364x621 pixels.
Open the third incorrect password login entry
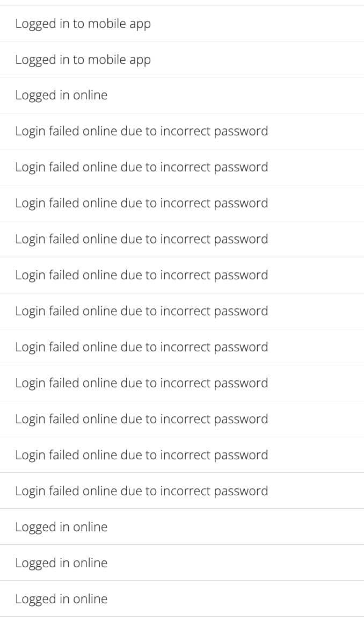coord(141,203)
